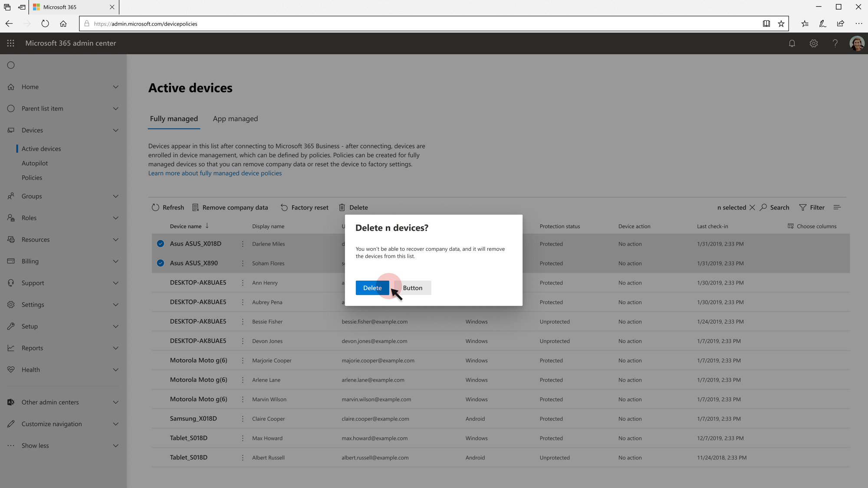868x488 pixels.
Task: Open the three-dot menu for DESKTOP-AK8UAE5
Action: pos(243,282)
